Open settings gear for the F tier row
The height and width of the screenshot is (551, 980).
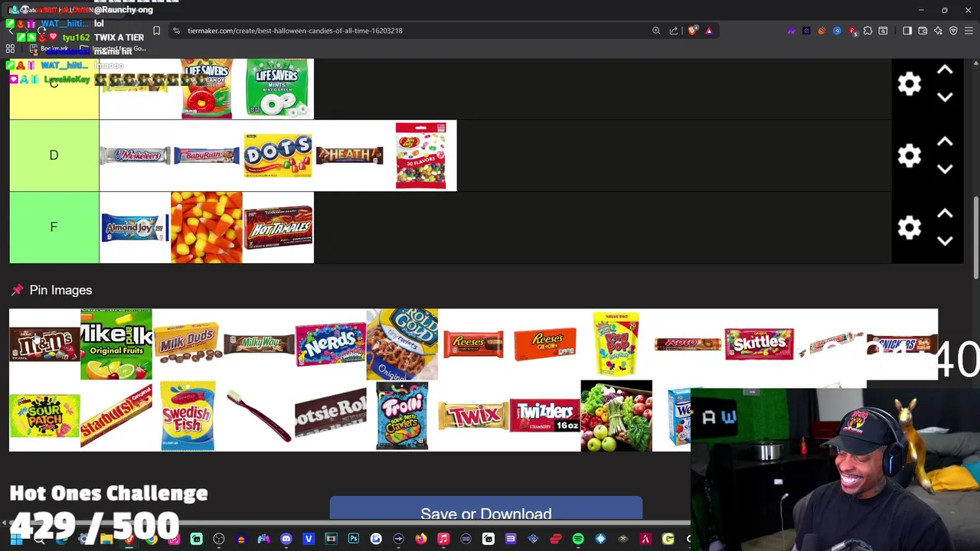[x=909, y=227]
